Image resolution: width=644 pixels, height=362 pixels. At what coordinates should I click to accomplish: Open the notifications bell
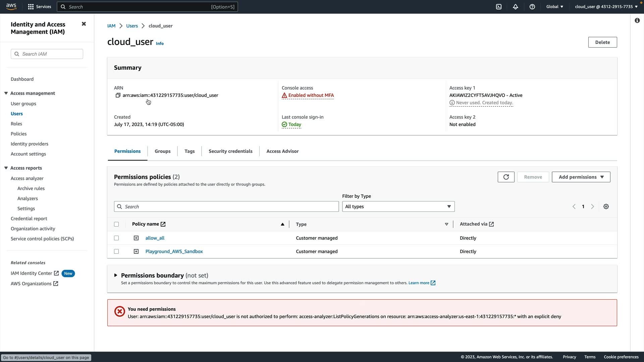coord(516,7)
